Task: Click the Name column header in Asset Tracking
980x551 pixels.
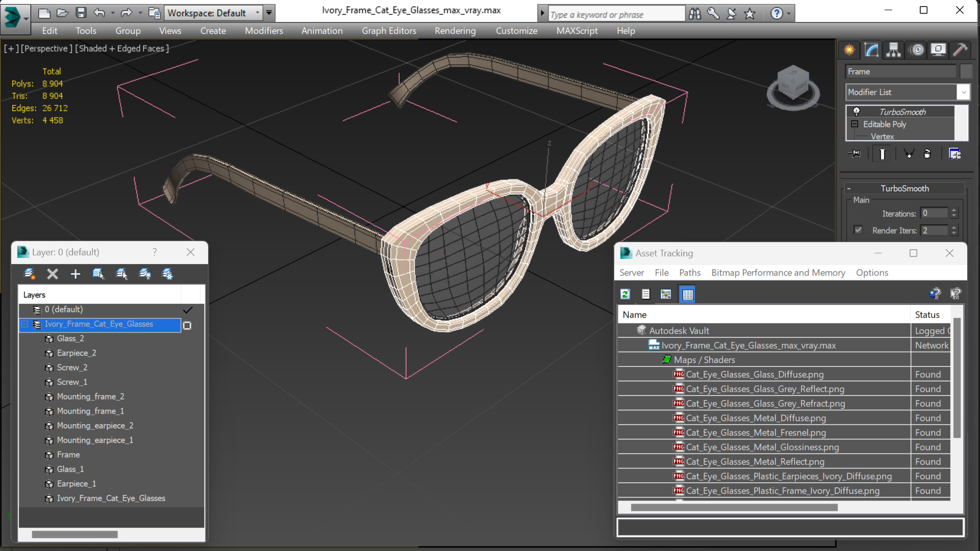Action: (764, 315)
